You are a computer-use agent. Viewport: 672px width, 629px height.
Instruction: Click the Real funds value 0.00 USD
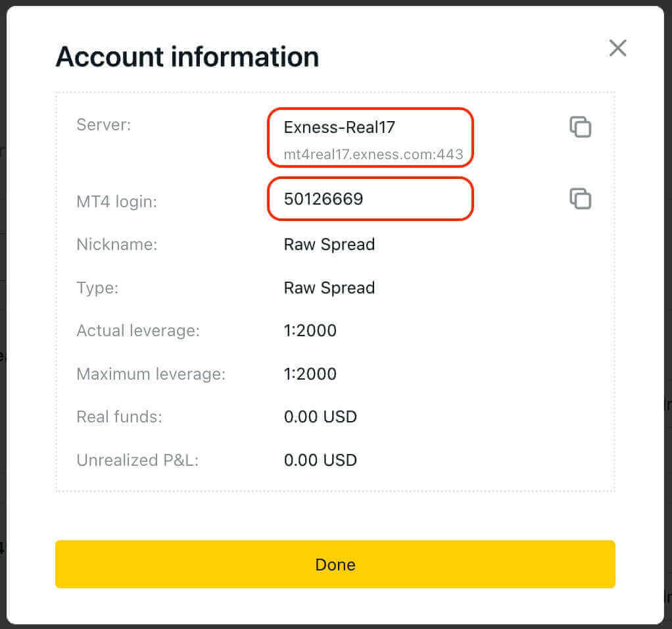coord(320,416)
